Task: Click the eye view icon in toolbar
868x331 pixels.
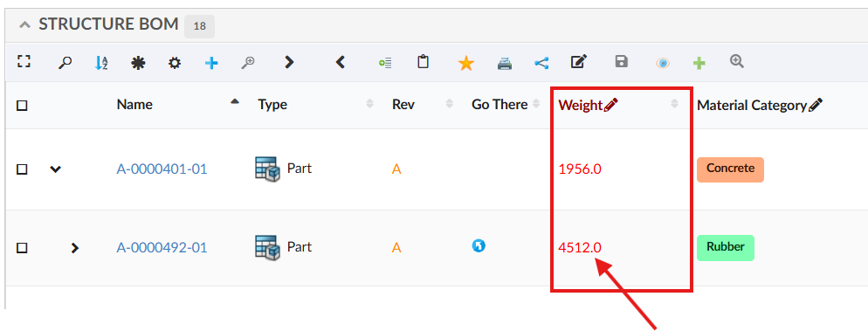Action: coord(663,63)
